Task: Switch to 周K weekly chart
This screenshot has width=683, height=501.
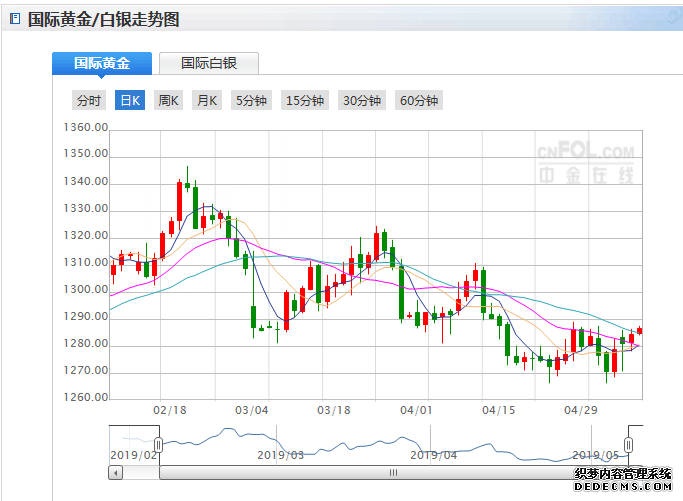Action: click(x=168, y=100)
